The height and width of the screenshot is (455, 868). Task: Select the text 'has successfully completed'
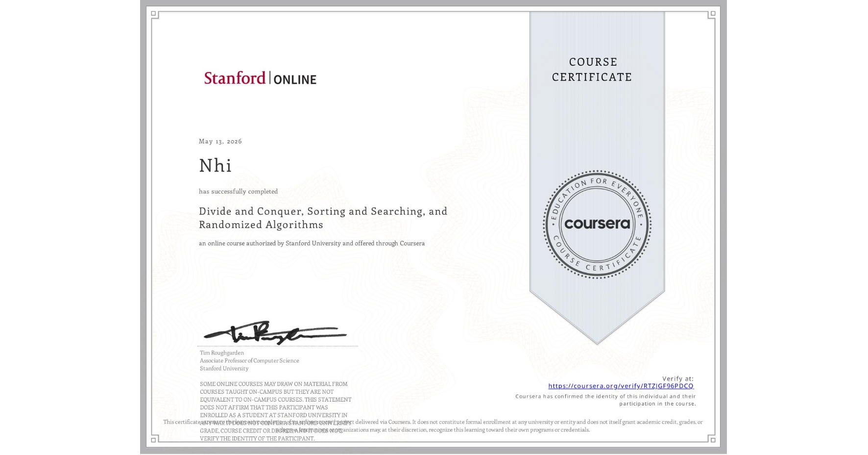coord(238,191)
